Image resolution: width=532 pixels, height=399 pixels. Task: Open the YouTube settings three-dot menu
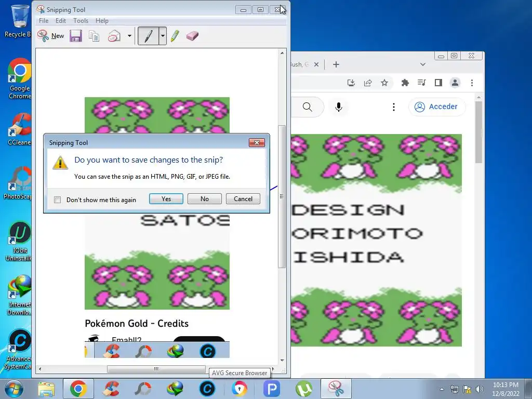click(394, 107)
